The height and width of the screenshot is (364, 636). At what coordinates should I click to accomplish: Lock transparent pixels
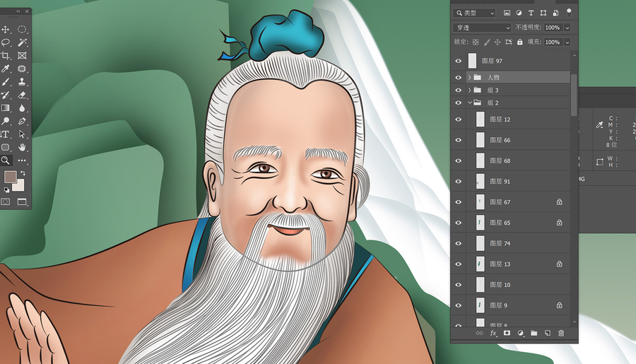476,42
